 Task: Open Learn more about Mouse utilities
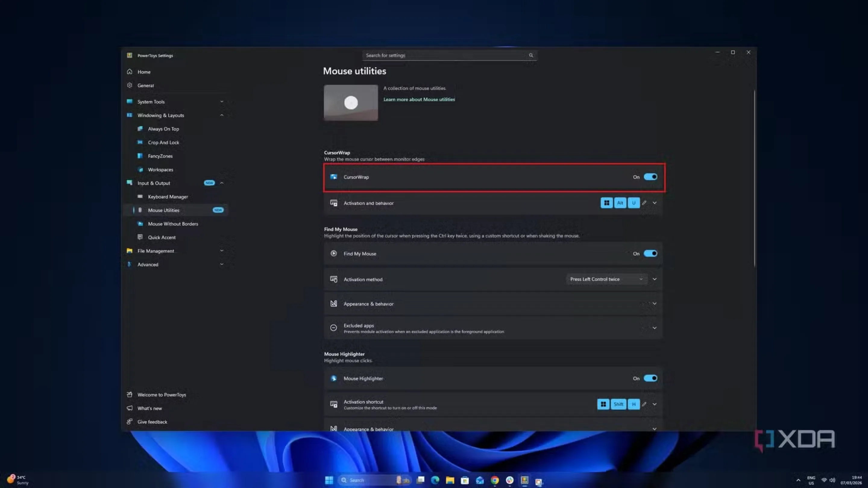coord(419,99)
